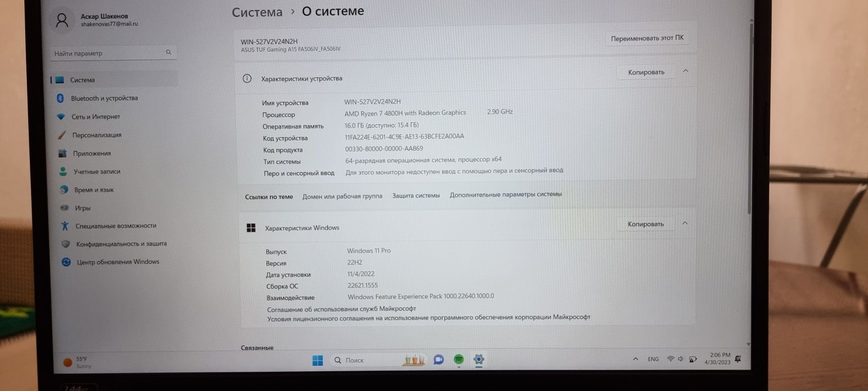Screen dimensions: 868x391
Task: Click the Settings gear in taskbar
Action: [x=479, y=359]
